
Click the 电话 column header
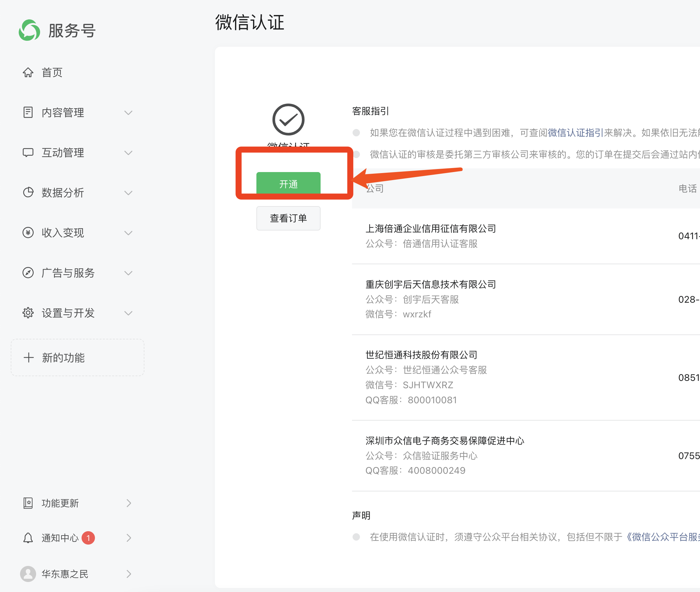tap(688, 189)
